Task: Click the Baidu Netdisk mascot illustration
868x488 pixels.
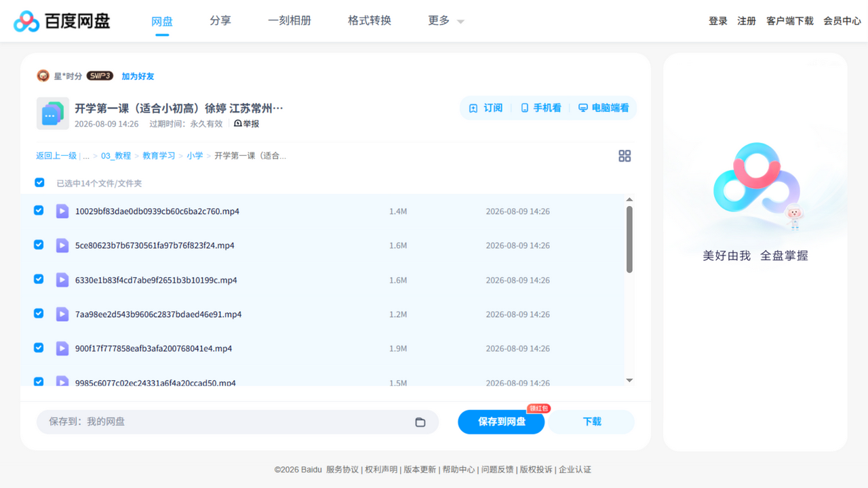Action: click(x=755, y=186)
